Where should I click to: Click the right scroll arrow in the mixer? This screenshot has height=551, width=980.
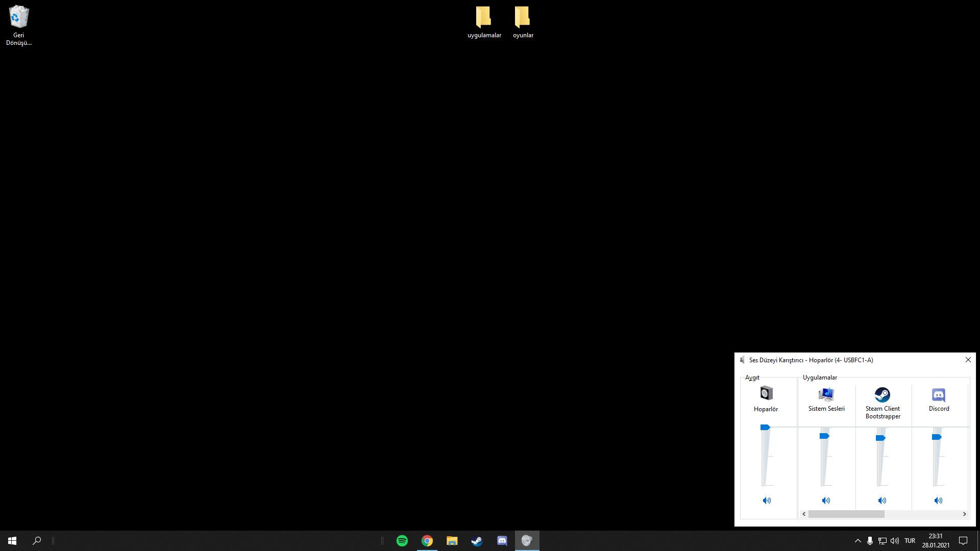coord(963,514)
